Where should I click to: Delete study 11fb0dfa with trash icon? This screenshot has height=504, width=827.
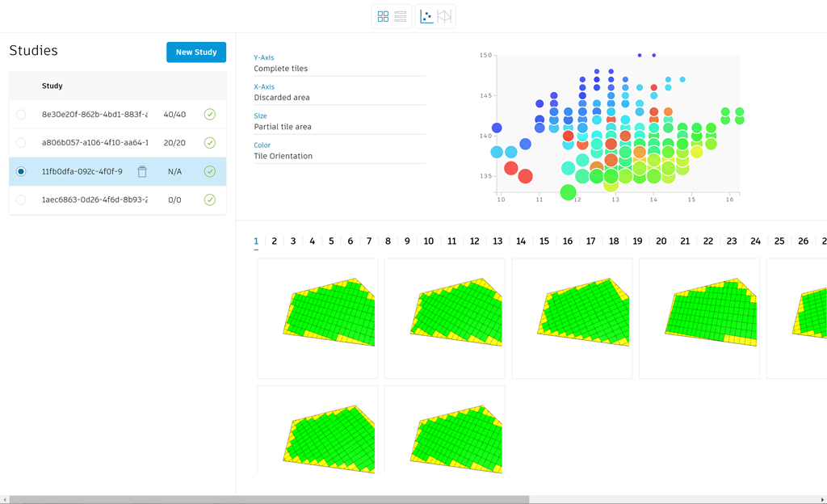[x=142, y=171]
